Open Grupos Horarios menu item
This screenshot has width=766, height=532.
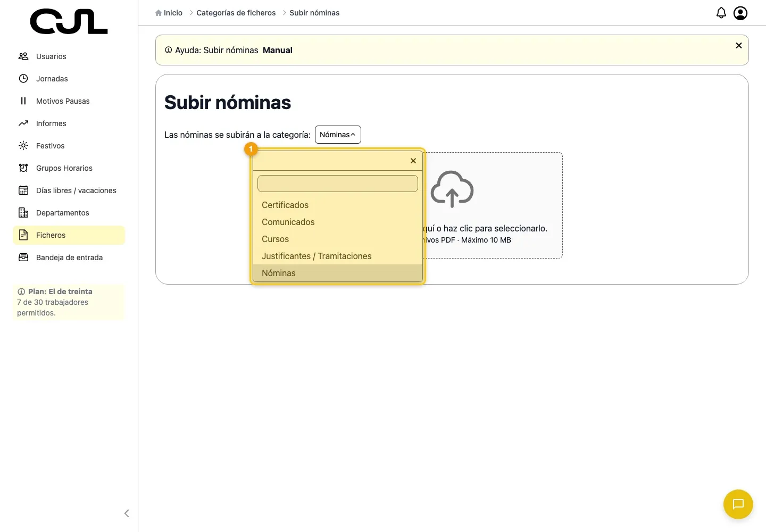coord(69,168)
